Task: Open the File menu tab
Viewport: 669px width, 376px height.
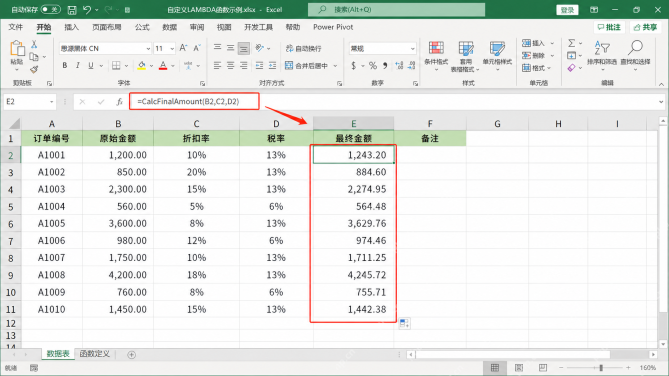Action: 15,27
